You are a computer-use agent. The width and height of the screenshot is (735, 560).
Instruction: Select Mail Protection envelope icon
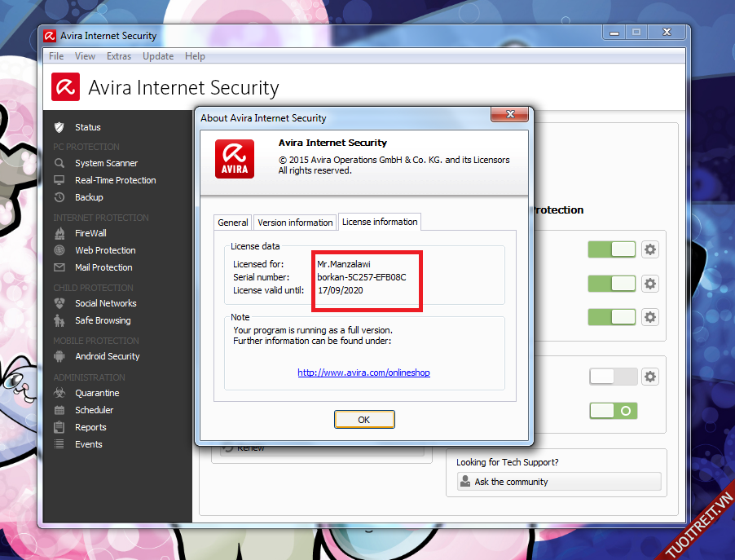click(x=59, y=267)
